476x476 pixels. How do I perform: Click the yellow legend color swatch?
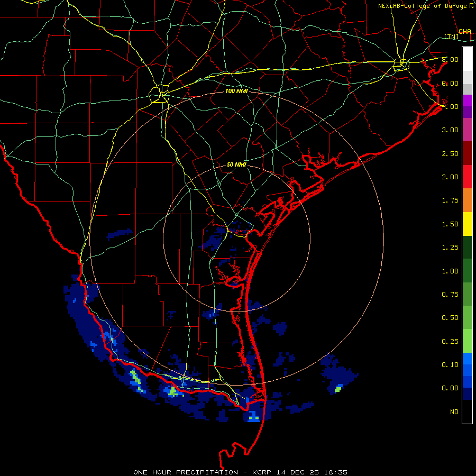tap(467, 224)
